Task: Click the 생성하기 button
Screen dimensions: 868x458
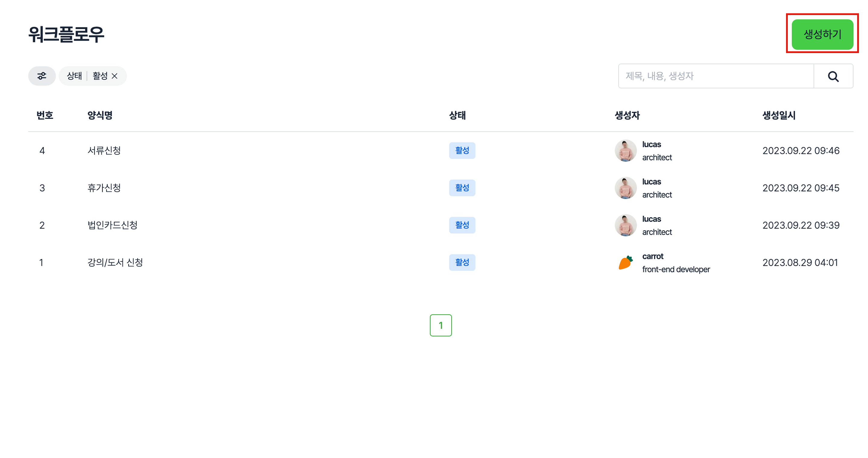Action: (x=822, y=34)
